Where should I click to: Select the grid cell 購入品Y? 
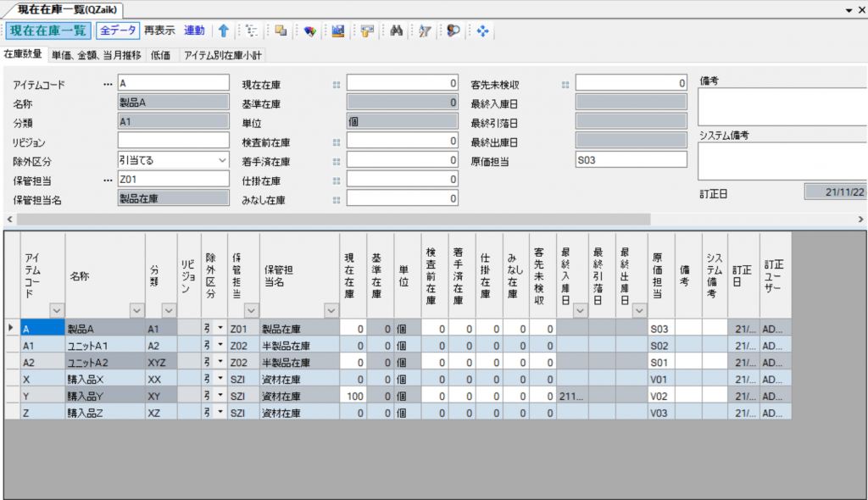(x=105, y=396)
